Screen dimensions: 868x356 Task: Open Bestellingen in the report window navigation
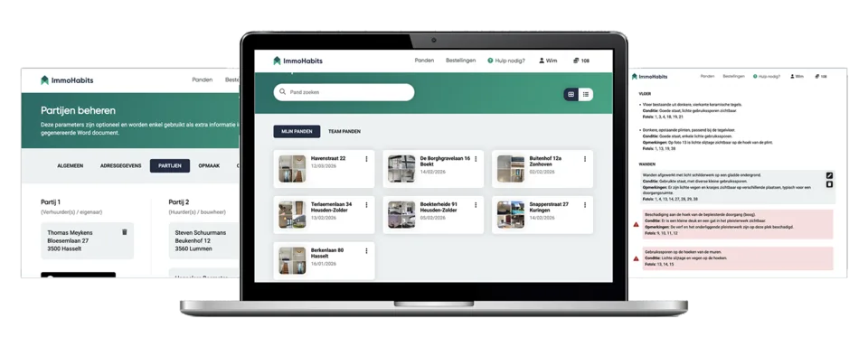tap(733, 76)
